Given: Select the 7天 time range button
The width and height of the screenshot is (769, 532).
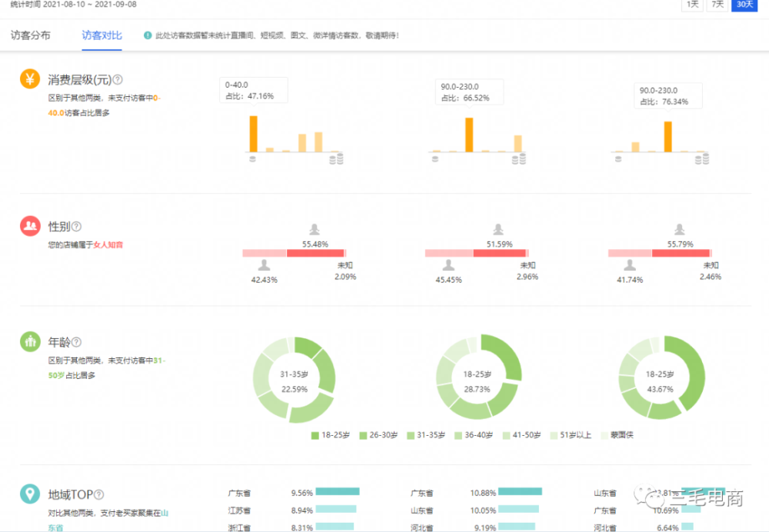Looking at the screenshot, I should click(717, 5).
